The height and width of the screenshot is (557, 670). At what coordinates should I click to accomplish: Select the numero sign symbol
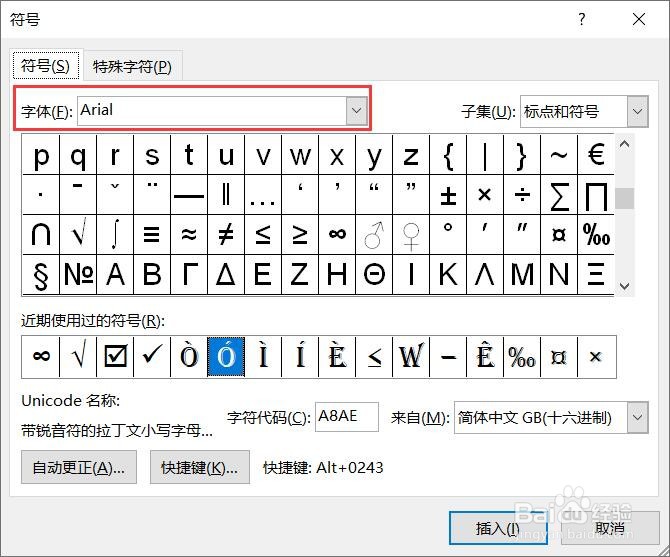pyautogui.click(x=78, y=275)
